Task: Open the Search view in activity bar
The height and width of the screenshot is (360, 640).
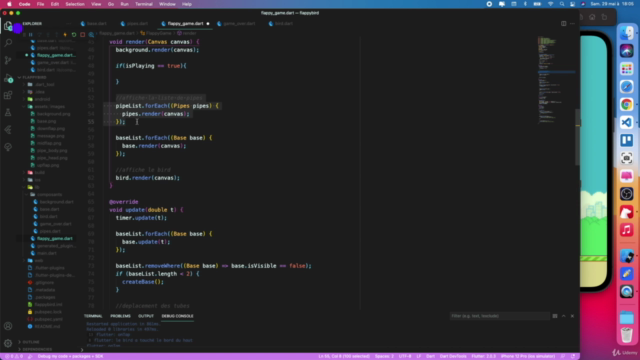Action: pyautogui.click(x=8, y=42)
